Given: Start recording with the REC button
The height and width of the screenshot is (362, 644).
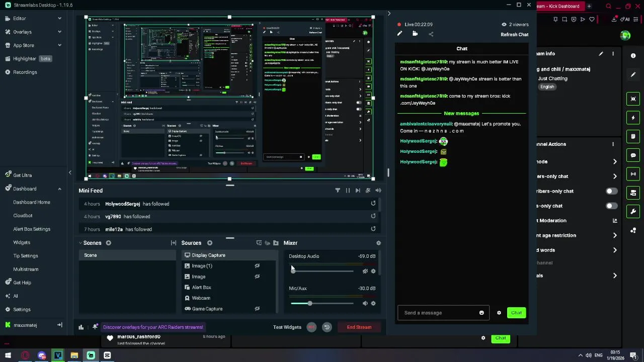Looking at the screenshot, I should (x=311, y=327).
